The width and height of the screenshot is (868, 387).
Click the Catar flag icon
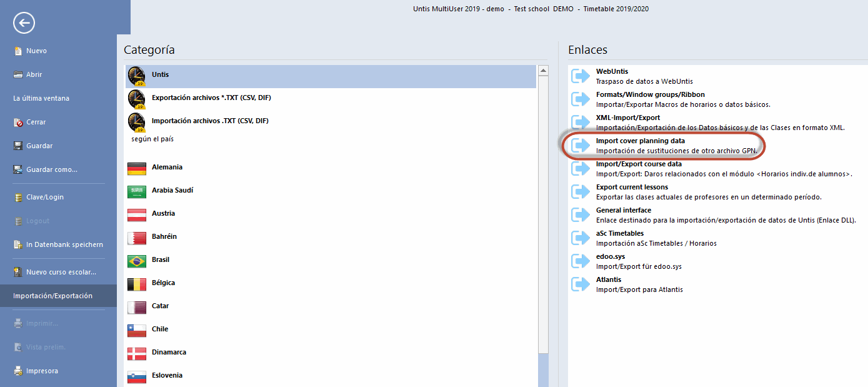(136, 307)
